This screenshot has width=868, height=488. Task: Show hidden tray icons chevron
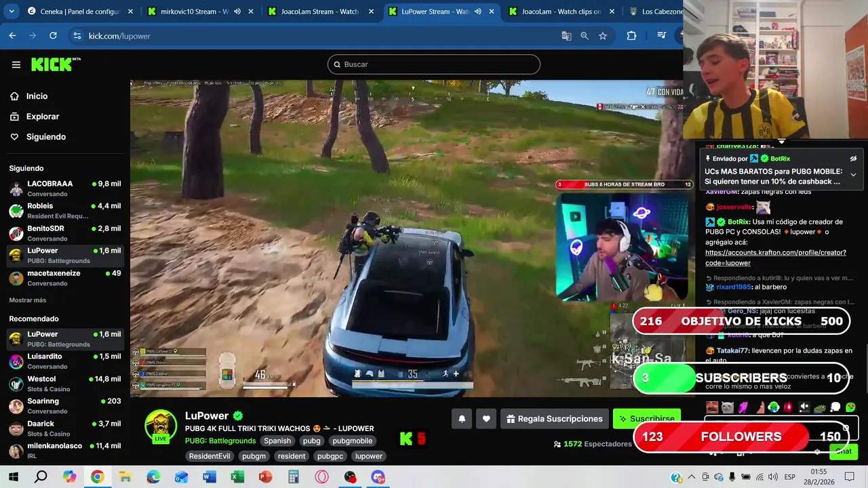[692, 477]
